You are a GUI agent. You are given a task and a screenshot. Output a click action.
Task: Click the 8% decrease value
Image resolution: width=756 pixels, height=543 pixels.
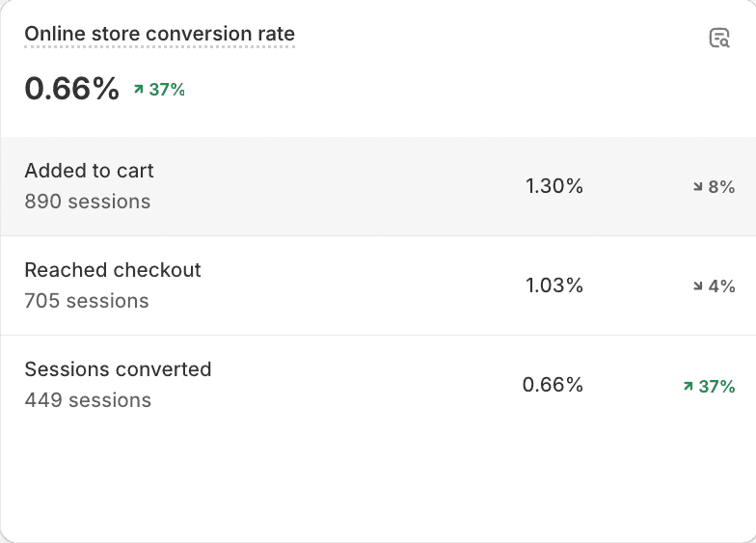pos(721,187)
